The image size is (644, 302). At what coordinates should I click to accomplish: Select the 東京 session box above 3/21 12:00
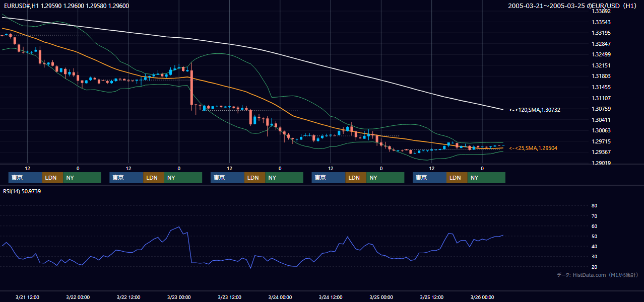(x=25, y=178)
